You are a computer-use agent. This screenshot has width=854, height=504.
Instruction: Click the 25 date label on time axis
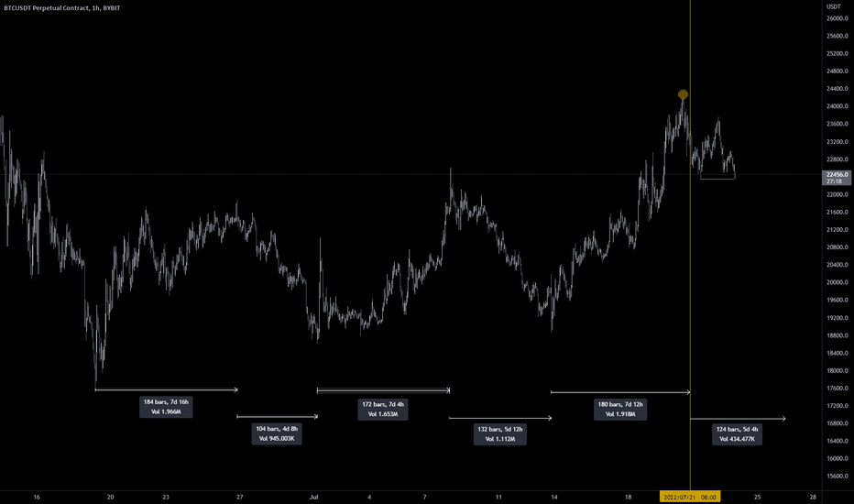[x=757, y=497]
